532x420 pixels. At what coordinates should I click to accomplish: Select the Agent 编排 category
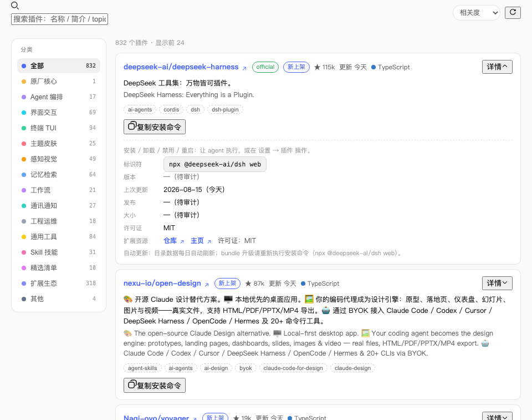59,97
